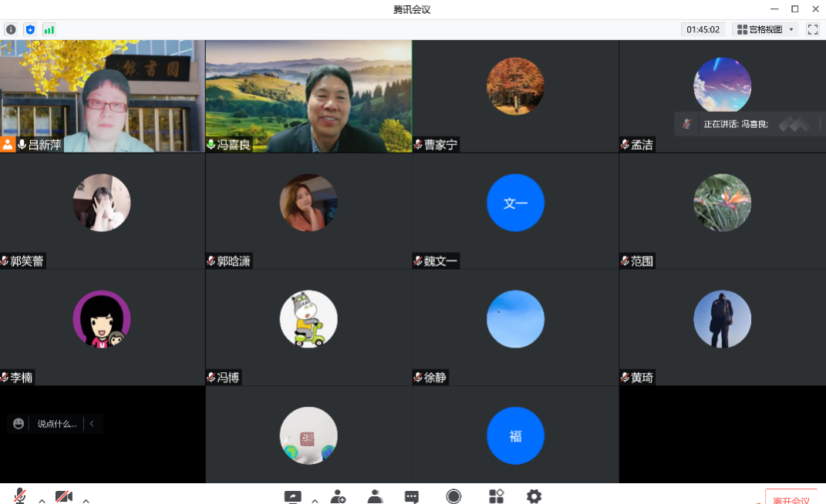The image size is (826, 504).
Task: Open the settings gear icon
Action: pos(534,496)
